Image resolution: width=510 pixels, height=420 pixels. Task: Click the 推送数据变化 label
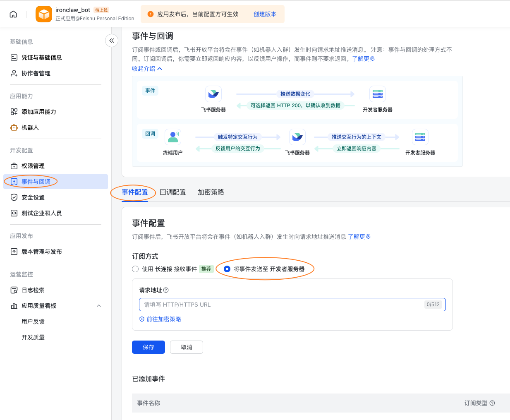click(295, 94)
